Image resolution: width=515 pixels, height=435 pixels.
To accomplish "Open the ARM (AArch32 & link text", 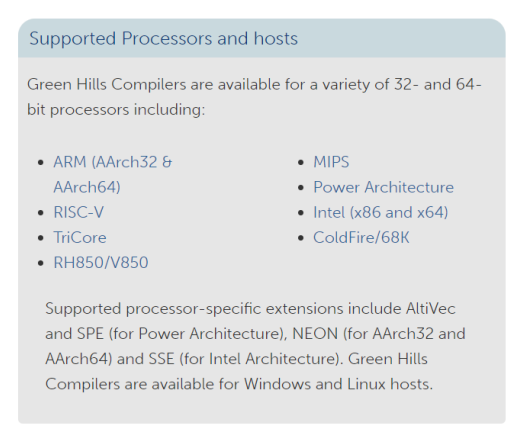I will tap(113, 162).
